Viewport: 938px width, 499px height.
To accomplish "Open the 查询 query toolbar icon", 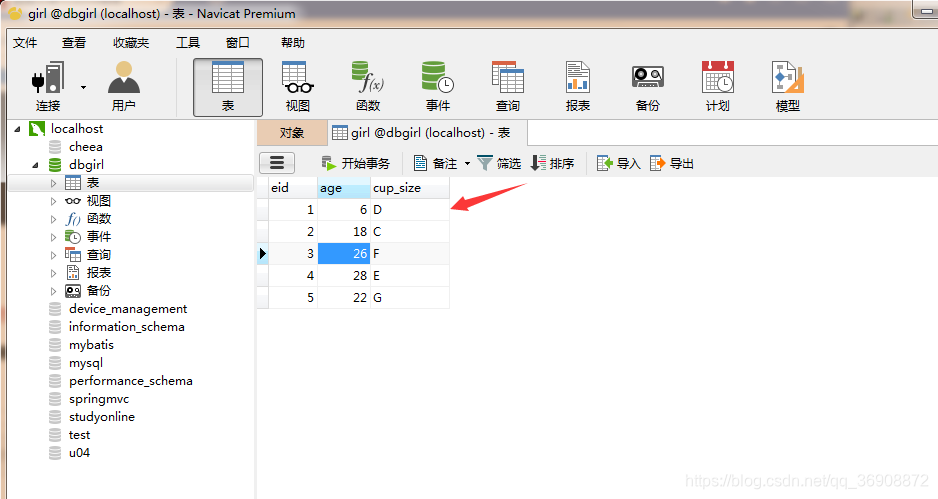I will tap(508, 87).
